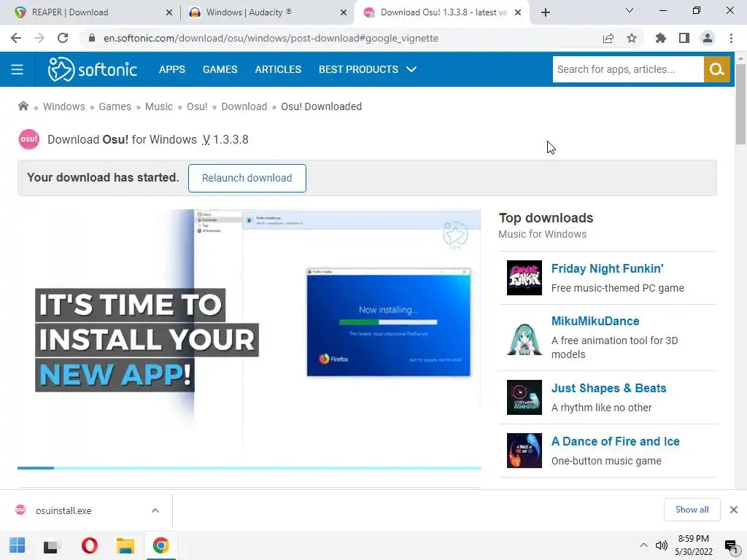Bookmark this page with star icon
The image size is (747, 560).
click(632, 38)
